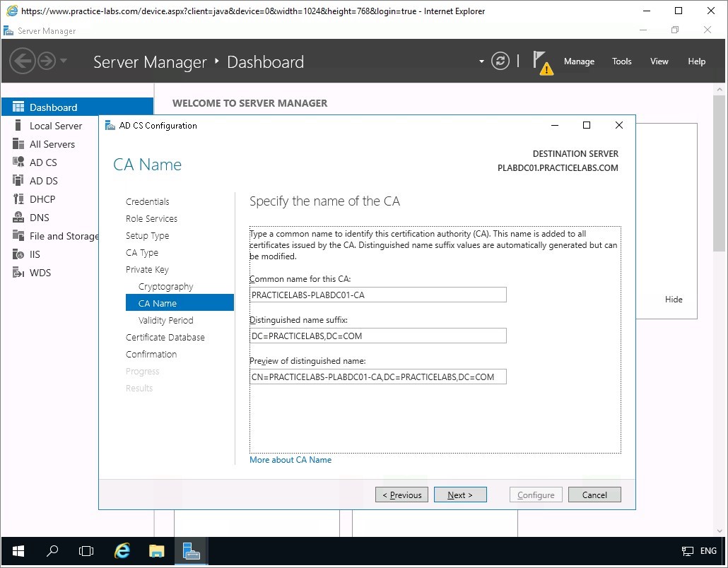Click the Server Manager forward arrow

click(x=47, y=61)
